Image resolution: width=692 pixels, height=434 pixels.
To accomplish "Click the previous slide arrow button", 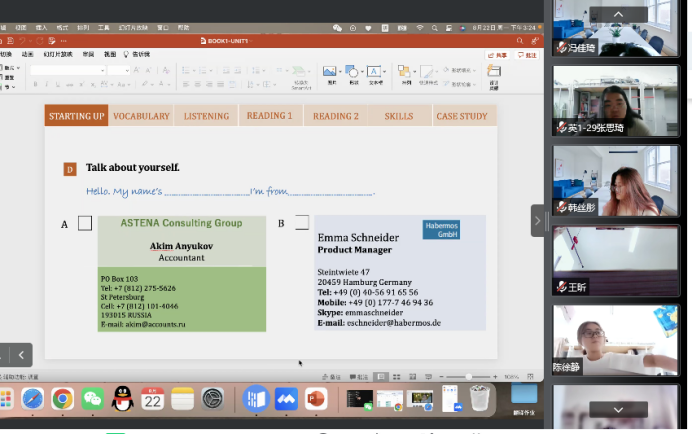I will point(22,354).
